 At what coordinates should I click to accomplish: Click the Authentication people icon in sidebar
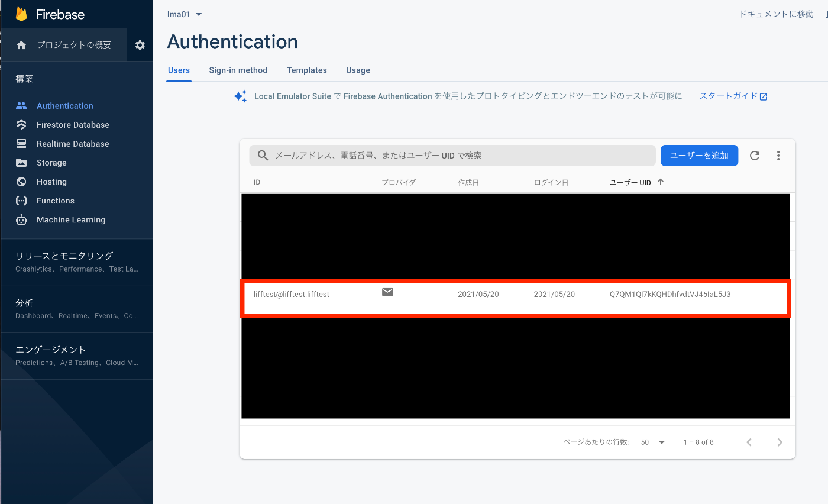click(x=22, y=106)
